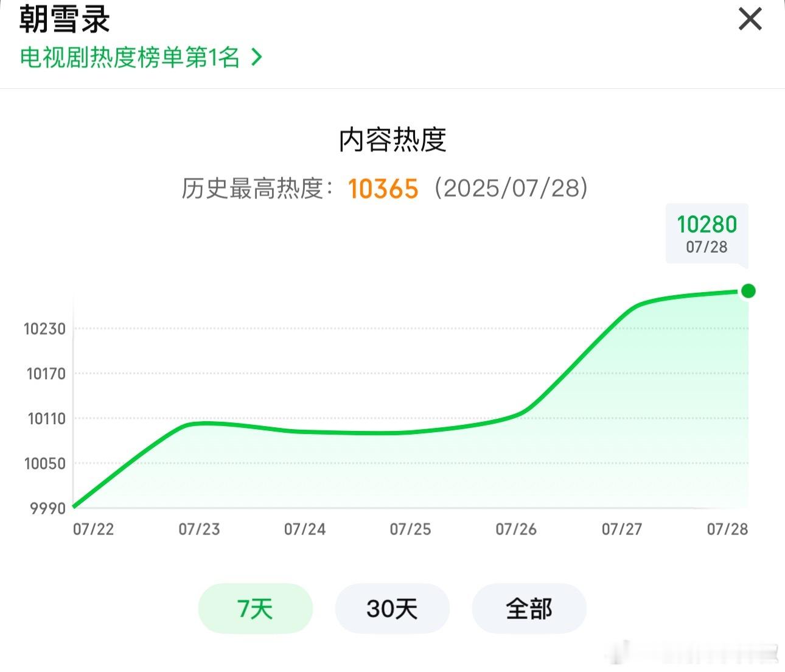Viewport: 785px width, 672px height.
Task: Select the 7天 range tab
Action: [x=255, y=608]
